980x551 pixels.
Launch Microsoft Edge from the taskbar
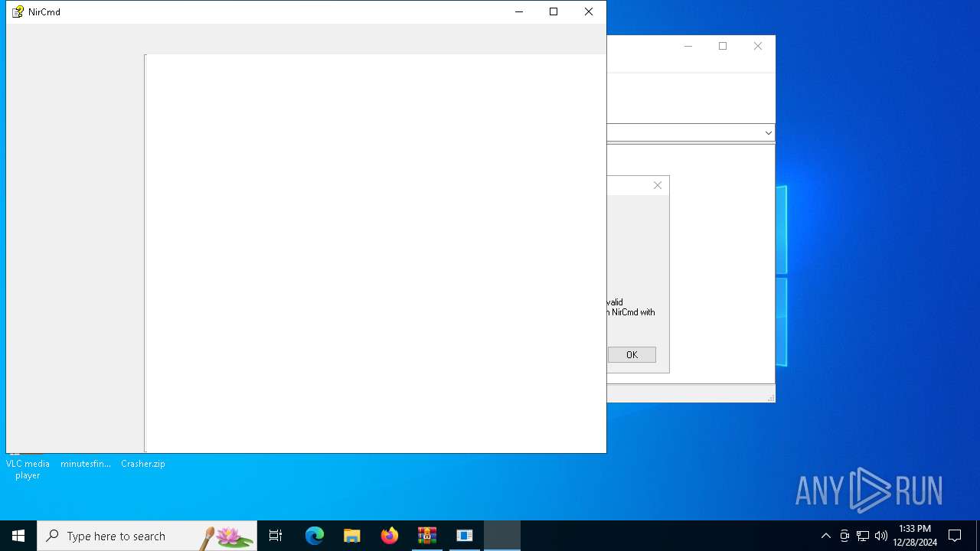[315, 536]
